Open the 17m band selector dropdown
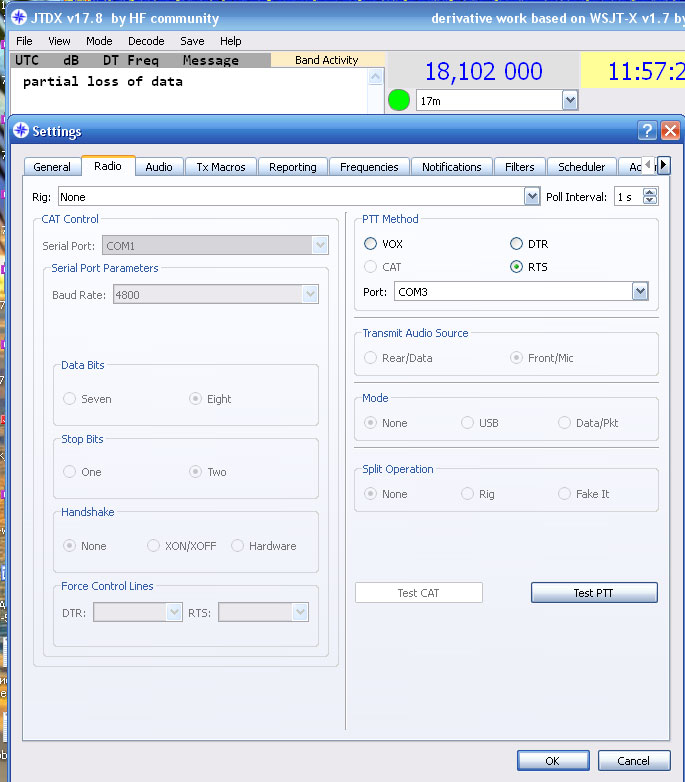This screenshot has width=685, height=782. point(570,100)
